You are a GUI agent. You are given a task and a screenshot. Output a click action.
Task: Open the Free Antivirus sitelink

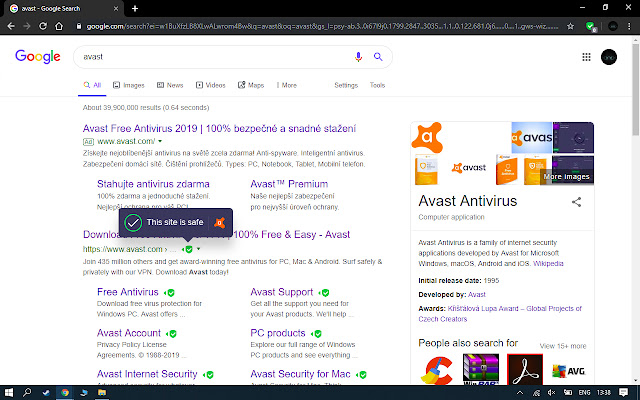[128, 292]
